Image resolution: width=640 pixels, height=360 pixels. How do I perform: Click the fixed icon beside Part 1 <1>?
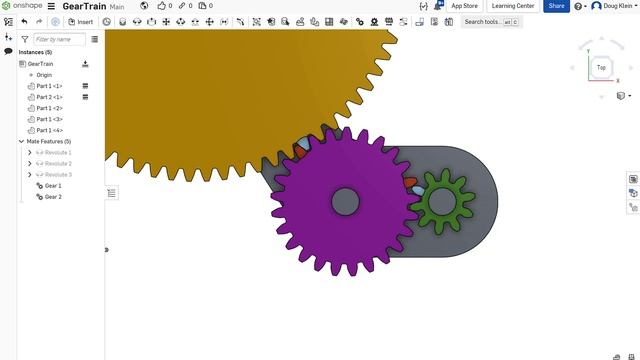[x=85, y=86]
